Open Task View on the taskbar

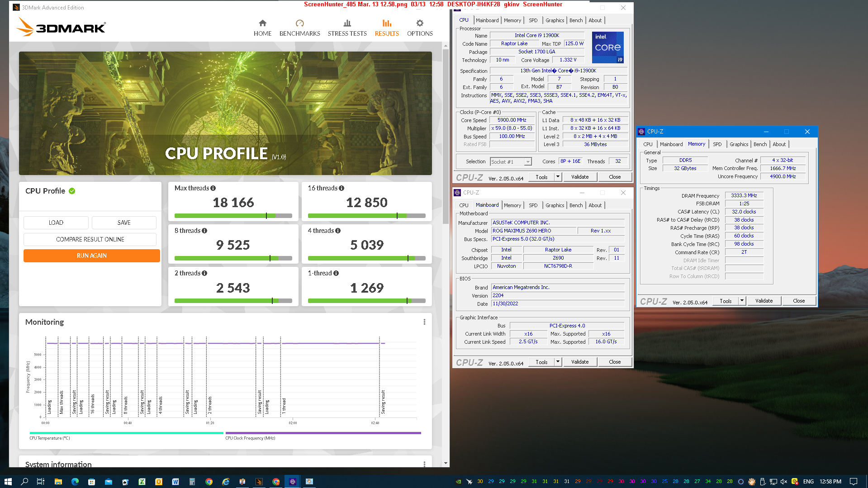(x=41, y=482)
